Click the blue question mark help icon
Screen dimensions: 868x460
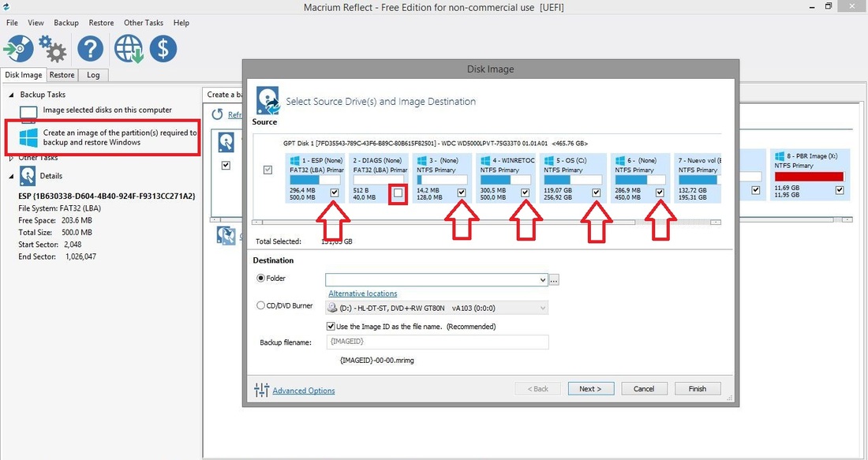[x=90, y=49]
